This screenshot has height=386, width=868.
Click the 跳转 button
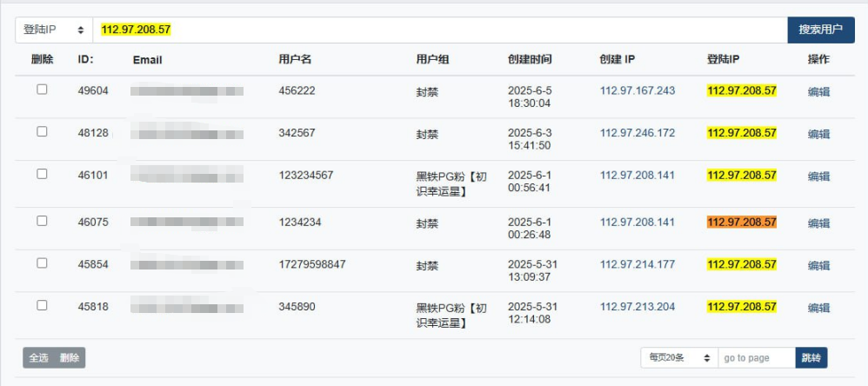pos(811,358)
